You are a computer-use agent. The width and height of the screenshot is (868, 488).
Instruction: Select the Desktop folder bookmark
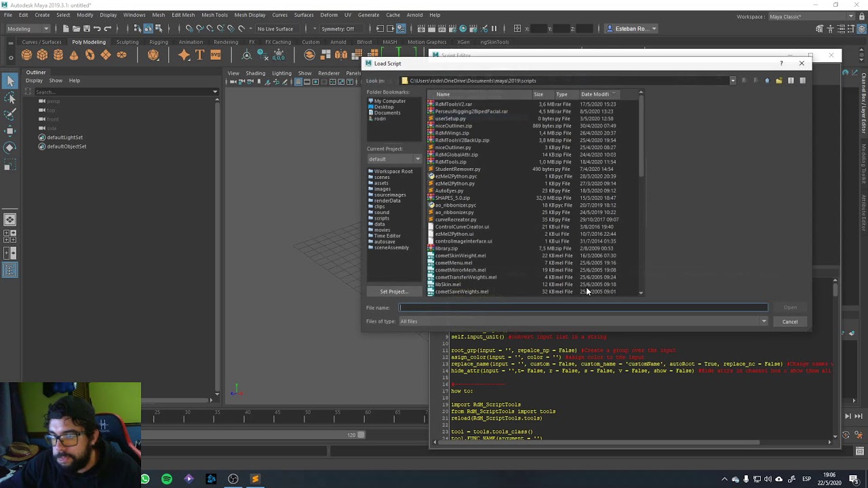384,107
